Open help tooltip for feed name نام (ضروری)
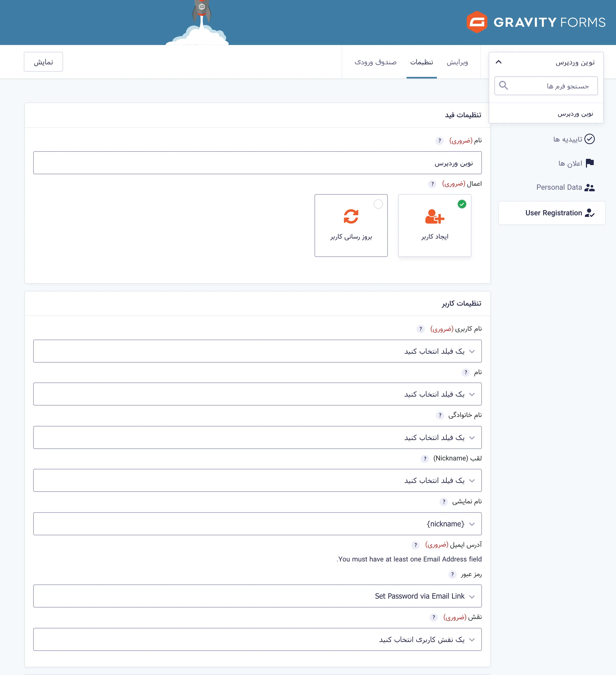616x675 pixels. click(x=440, y=141)
